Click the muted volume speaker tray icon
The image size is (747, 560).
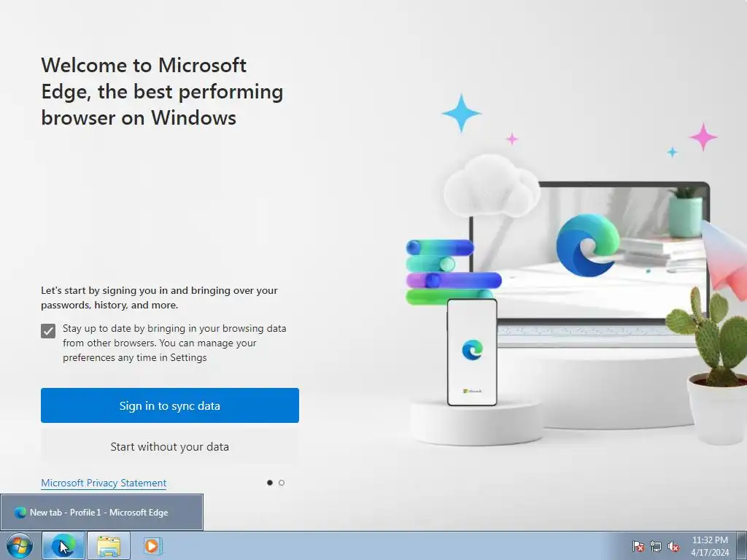point(673,547)
